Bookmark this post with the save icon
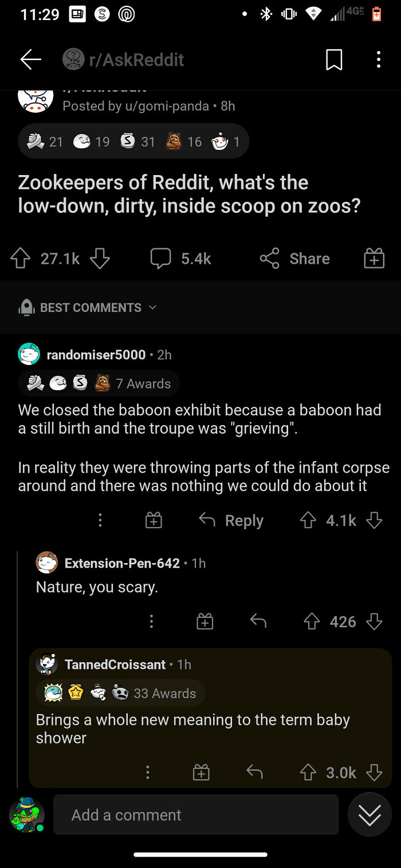The image size is (401, 868). click(x=334, y=60)
